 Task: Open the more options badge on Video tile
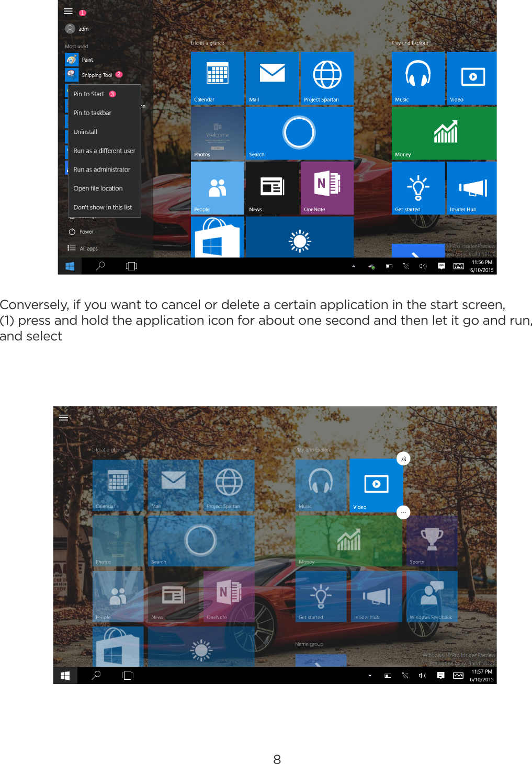[403, 512]
